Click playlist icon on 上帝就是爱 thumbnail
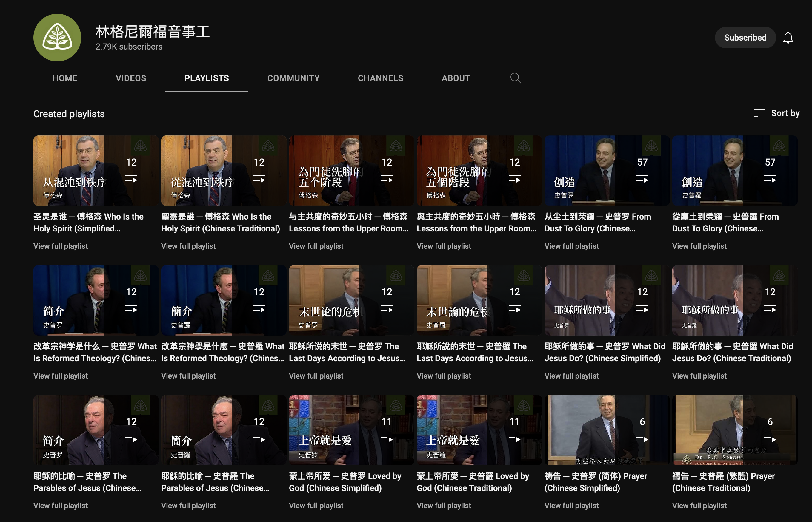This screenshot has height=522, width=812. (387, 438)
